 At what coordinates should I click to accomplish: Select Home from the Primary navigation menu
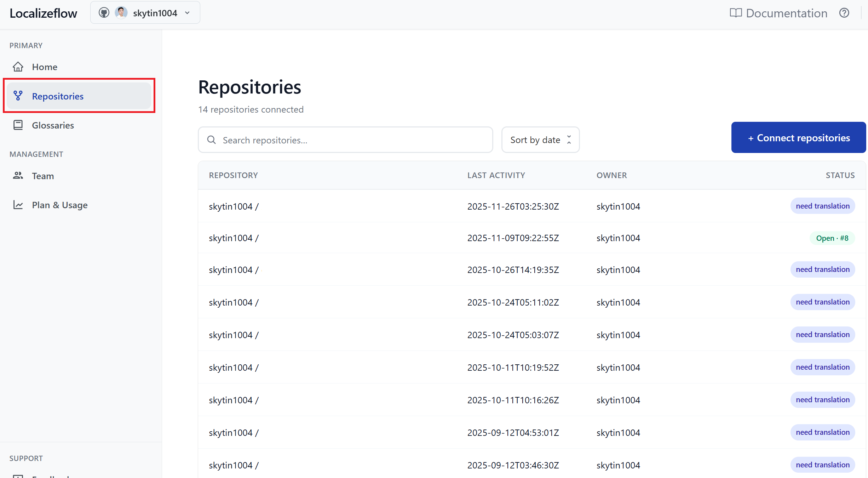pyautogui.click(x=45, y=67)
